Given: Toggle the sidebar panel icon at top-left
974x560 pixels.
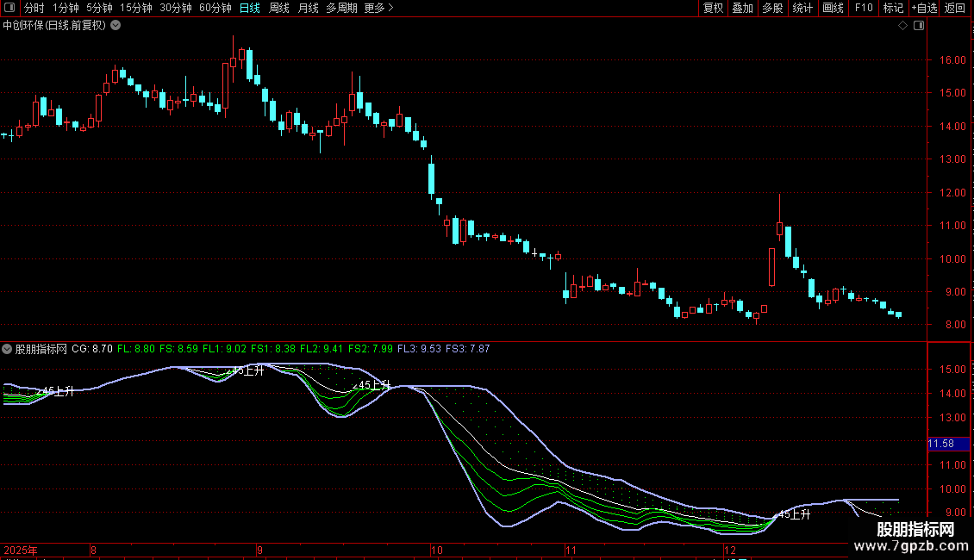Looking at the screenshot, I should pos(9,8).
